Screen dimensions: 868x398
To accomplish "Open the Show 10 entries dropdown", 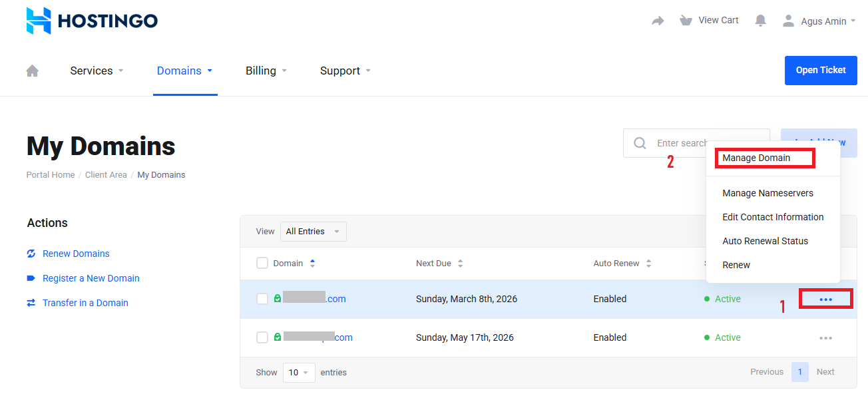I will pyautogui.click(x=300, y=372).
